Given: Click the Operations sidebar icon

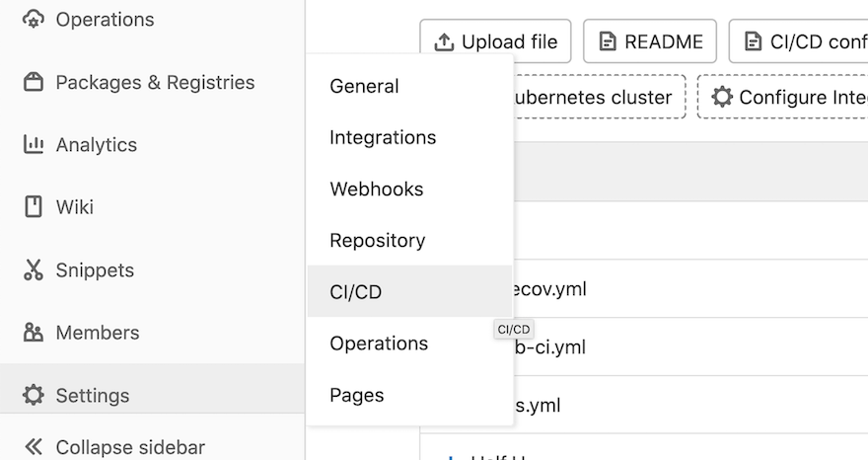Looking at the screenshot, I should tap(34, 19).
